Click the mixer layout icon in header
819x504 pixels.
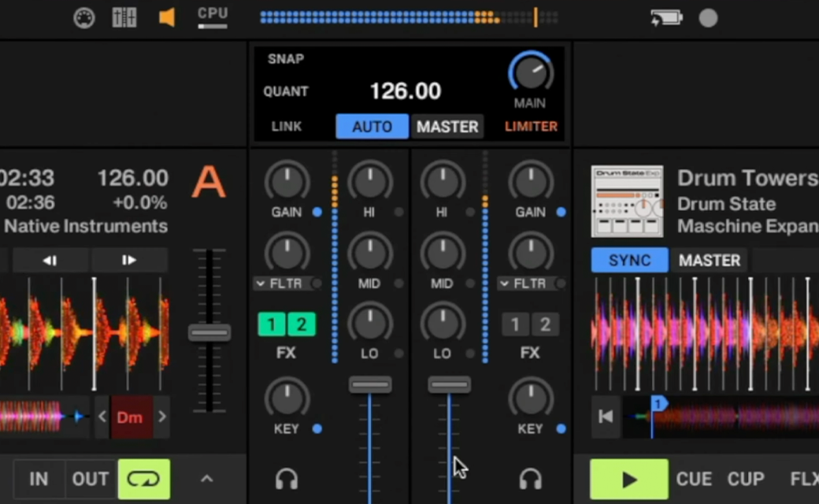tap(124, 18)
